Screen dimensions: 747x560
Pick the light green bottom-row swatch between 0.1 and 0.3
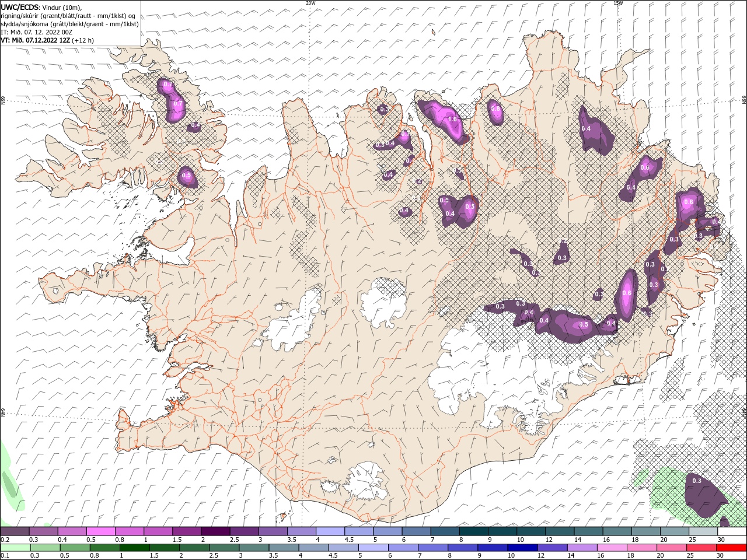tap(15, 548)
